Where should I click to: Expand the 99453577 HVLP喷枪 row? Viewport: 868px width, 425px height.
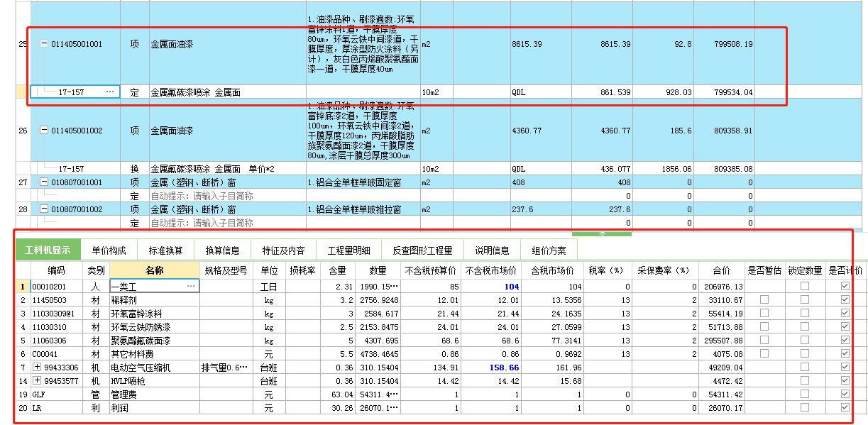click(38, 381)
